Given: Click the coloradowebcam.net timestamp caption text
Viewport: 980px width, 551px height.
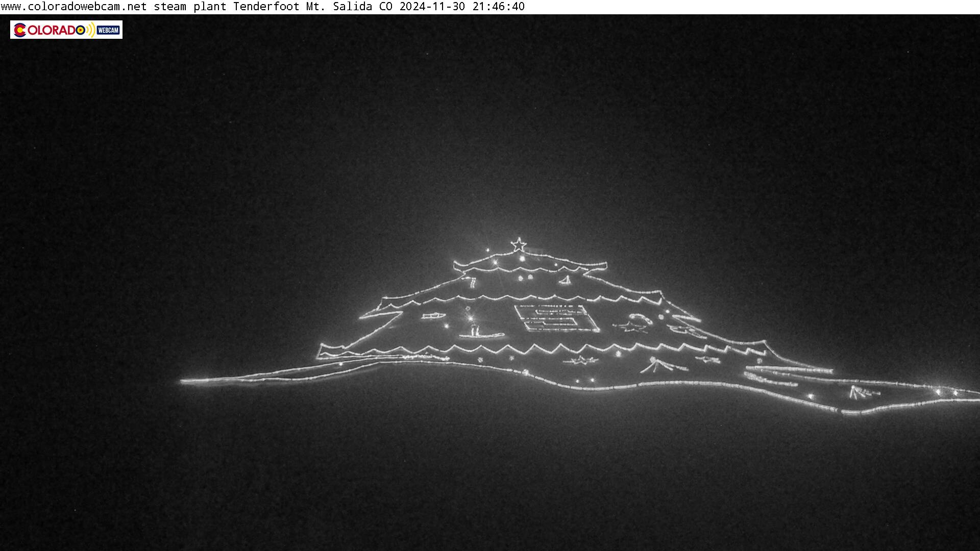Looking at the screenshot, I should tap(262, 7).
